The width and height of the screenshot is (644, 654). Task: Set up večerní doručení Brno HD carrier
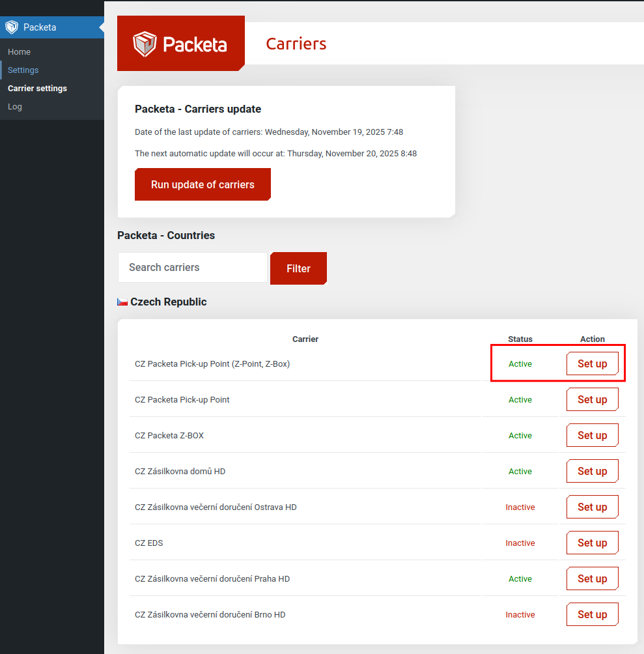593,615
